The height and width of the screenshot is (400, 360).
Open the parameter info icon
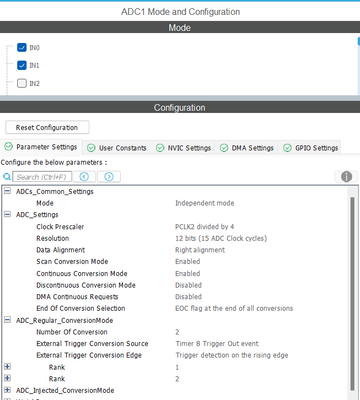click(x=346, y=177)
